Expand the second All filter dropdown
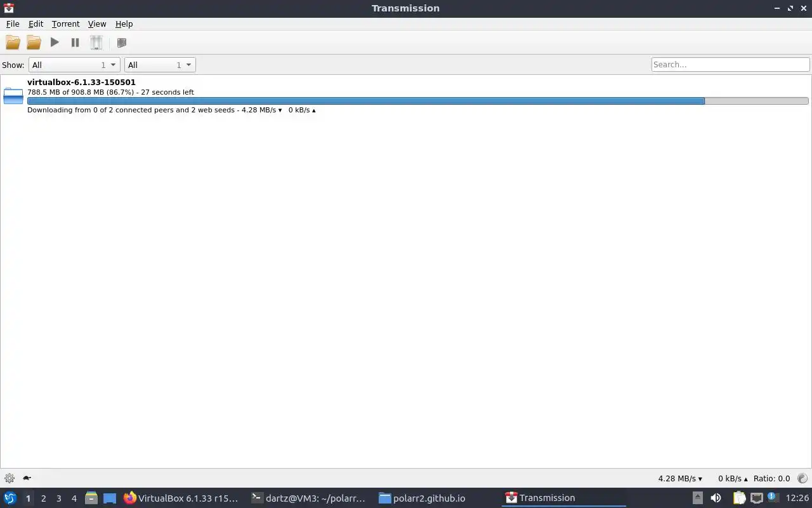This screenshot has width=812, height=508. [x=160, y=65]
